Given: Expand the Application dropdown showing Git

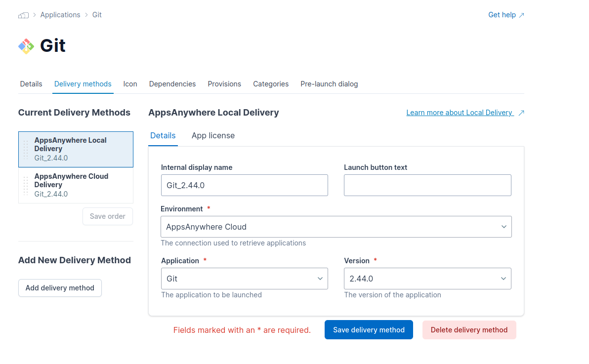Looking at the screenshot, I should click(244, 279).
